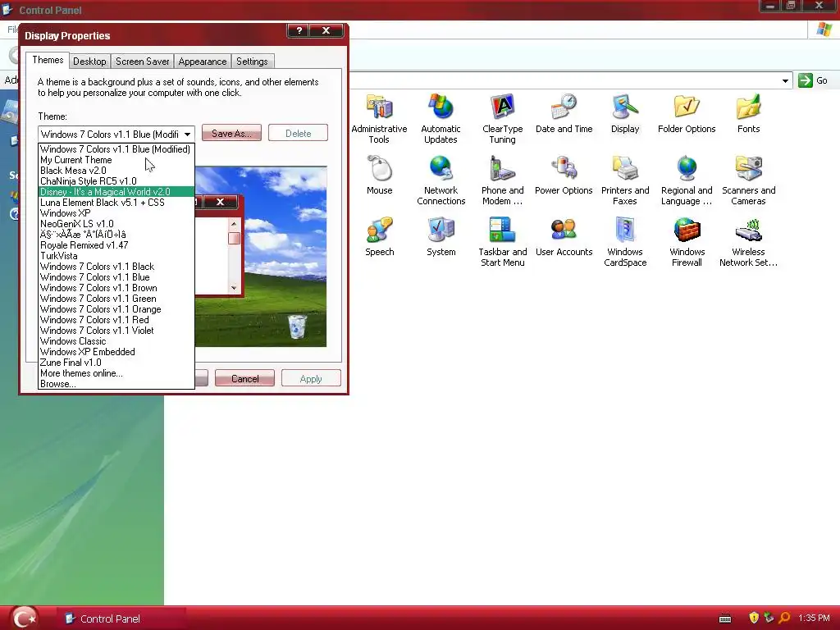Open Phone and Modem icon

[503, 168]
